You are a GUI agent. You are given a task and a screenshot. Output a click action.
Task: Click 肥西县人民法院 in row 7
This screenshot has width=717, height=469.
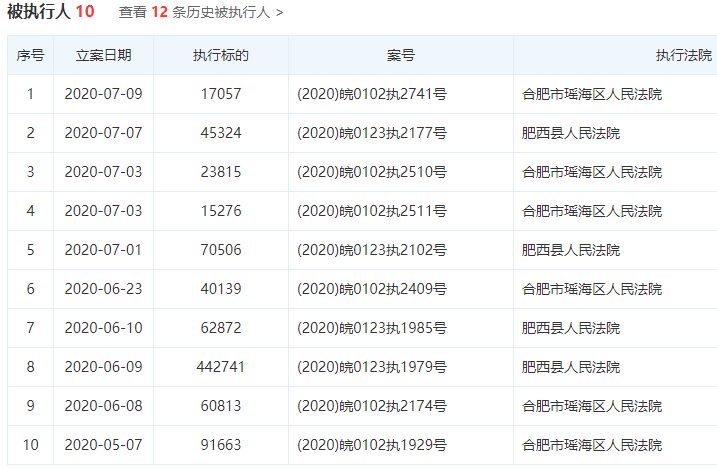571,328
